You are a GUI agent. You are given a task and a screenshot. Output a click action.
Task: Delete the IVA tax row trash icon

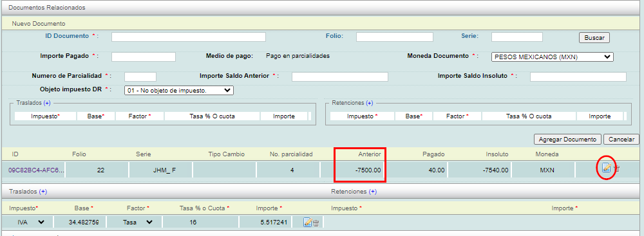(316, 223)
